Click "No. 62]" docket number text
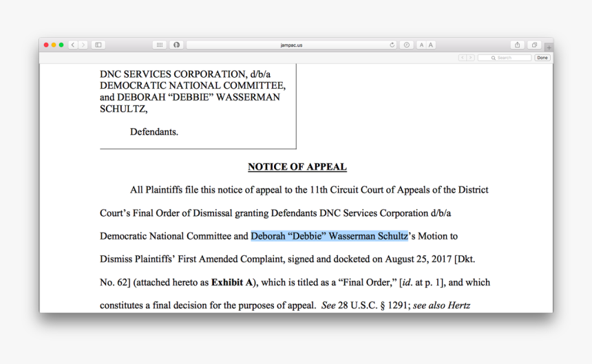592x364 pixels. pyautogui.click(x=115, y=283)
